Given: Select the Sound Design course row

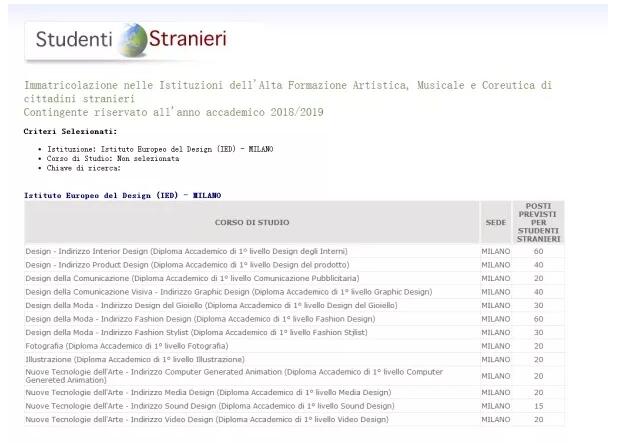Looking at the screenshot, I should (294, 406).
